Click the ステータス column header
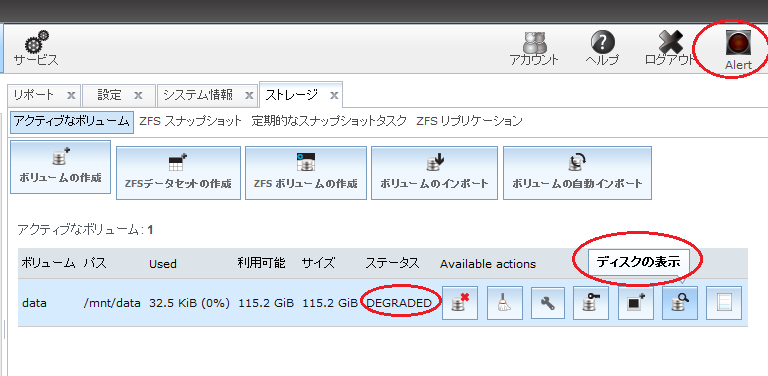The height and width of the screenshot is (376, 768). pyautogui.click(x=392, y=263)
